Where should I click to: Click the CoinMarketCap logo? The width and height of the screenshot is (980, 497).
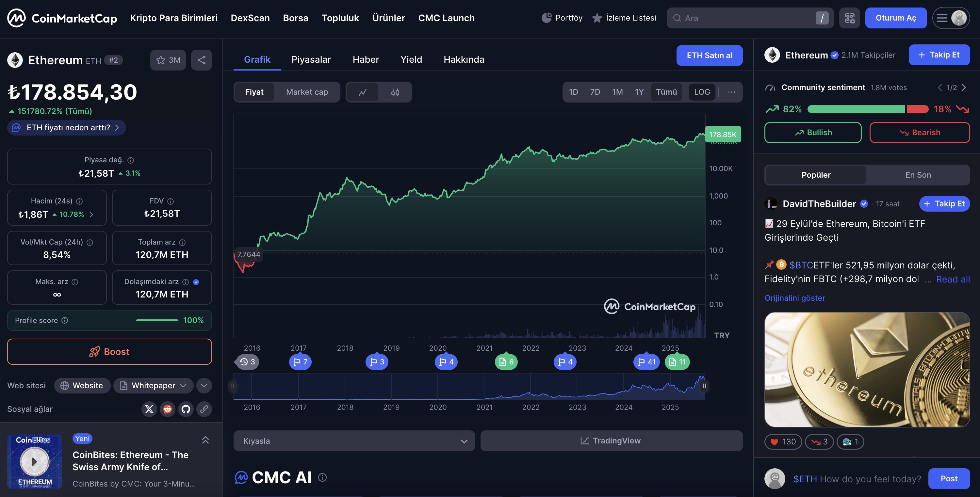(x=62, y=18)
